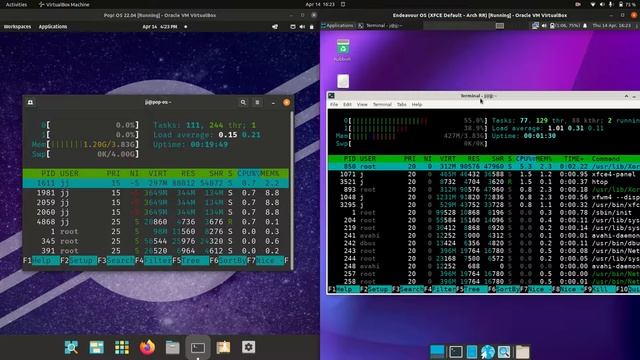This screenshot has width=640, height=360.
Task: Open File menu in Endeavour terminal
Action: 334,104
